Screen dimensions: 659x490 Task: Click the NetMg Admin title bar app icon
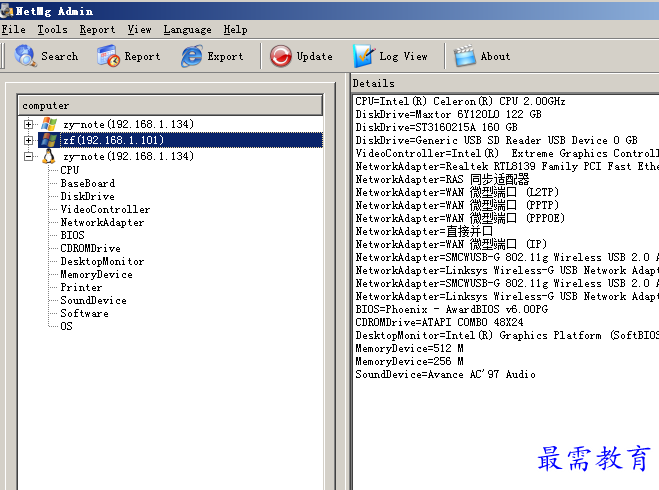tap(7, 11)
